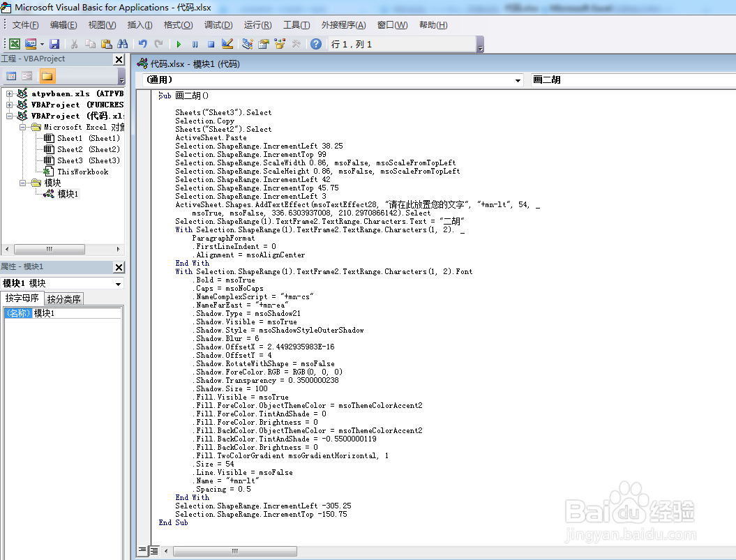Click the Paste clipboard icon
This screenshot has height=560, width=736.
click(107, 44)
